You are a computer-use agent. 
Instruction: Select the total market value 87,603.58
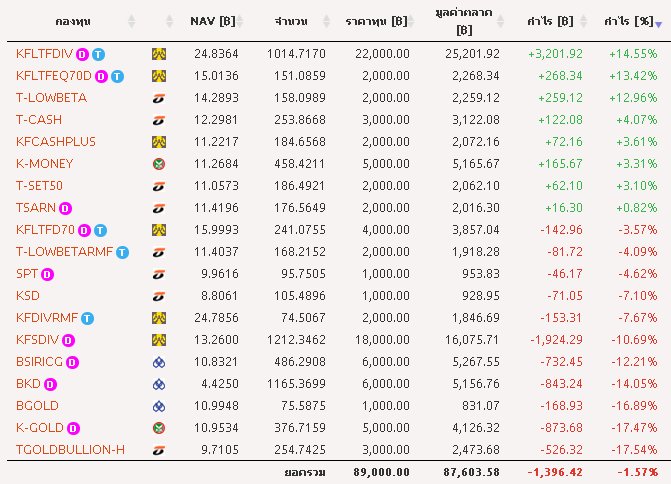(471, 472)
